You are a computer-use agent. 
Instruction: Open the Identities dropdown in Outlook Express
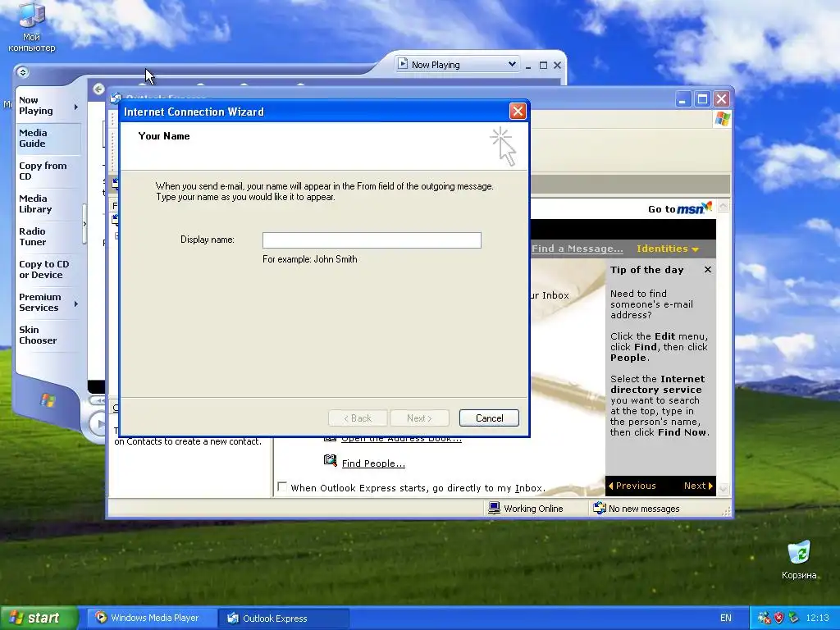click(668, 249)
